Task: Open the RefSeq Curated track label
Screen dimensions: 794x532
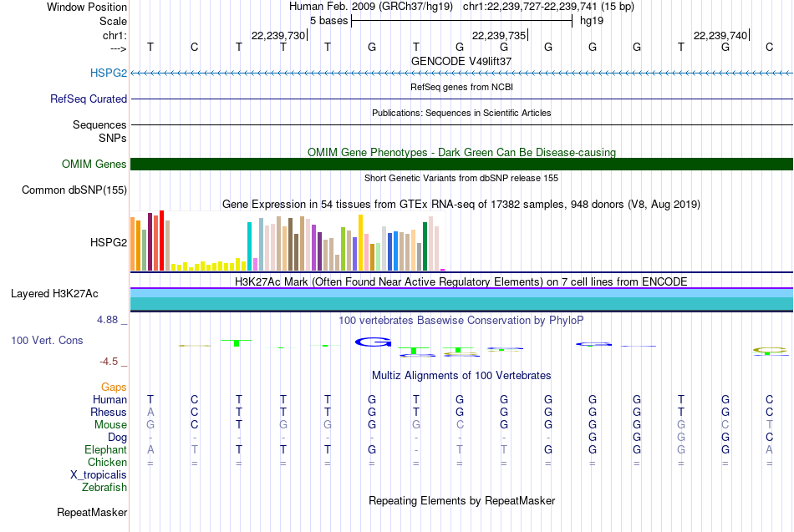Action: (89, 99)
